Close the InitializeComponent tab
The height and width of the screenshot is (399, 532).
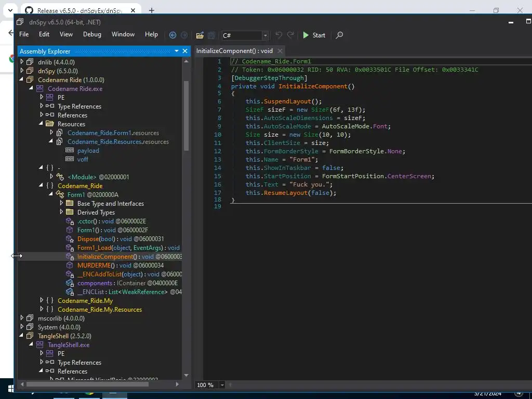(x=280, y=51)
